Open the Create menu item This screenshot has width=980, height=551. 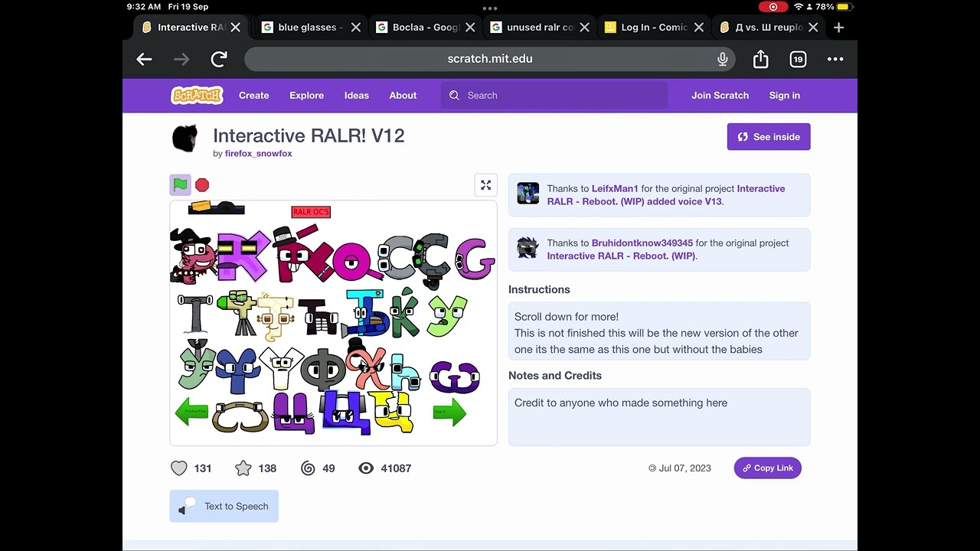pyautogui.click(x=253, y=96)
